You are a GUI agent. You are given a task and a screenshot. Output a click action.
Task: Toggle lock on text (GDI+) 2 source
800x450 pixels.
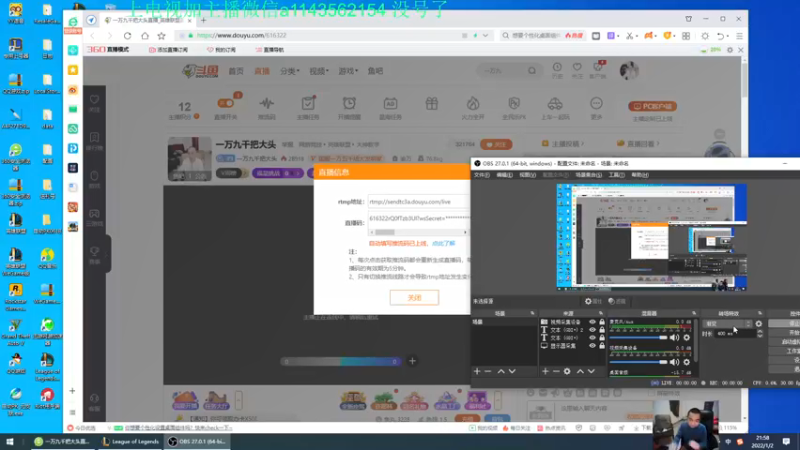[x=602, y=330]
